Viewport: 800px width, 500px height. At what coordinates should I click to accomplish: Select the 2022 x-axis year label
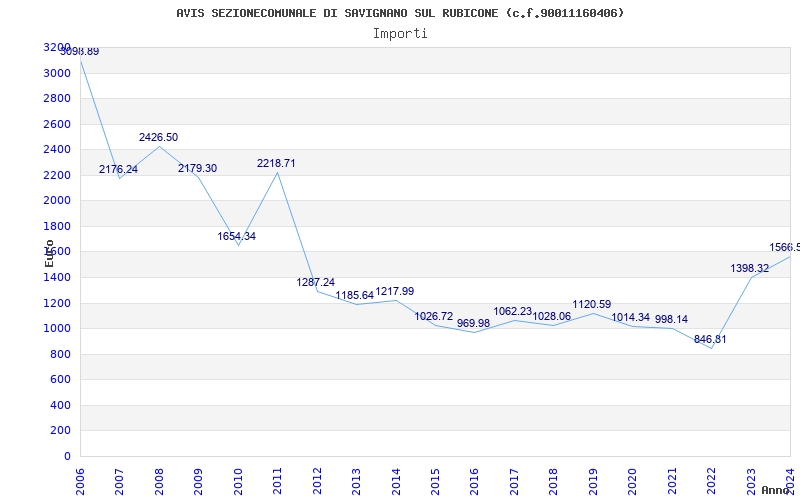point(712,481)
